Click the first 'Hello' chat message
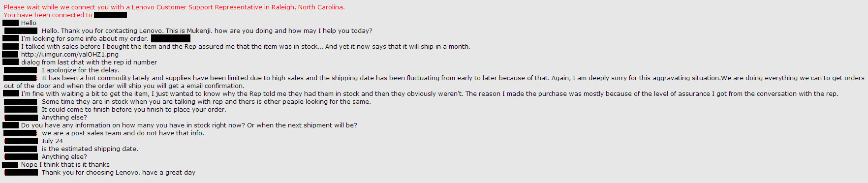 click(x=29, y=23)
